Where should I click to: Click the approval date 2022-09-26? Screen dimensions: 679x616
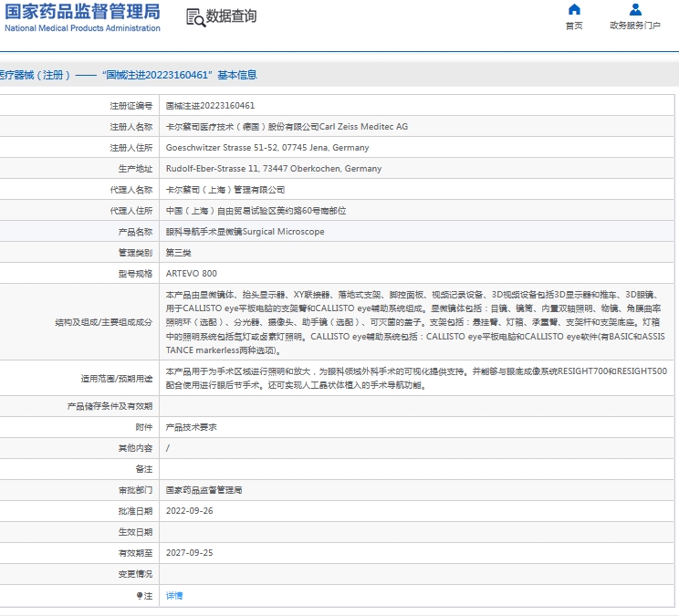click(189, 511)
